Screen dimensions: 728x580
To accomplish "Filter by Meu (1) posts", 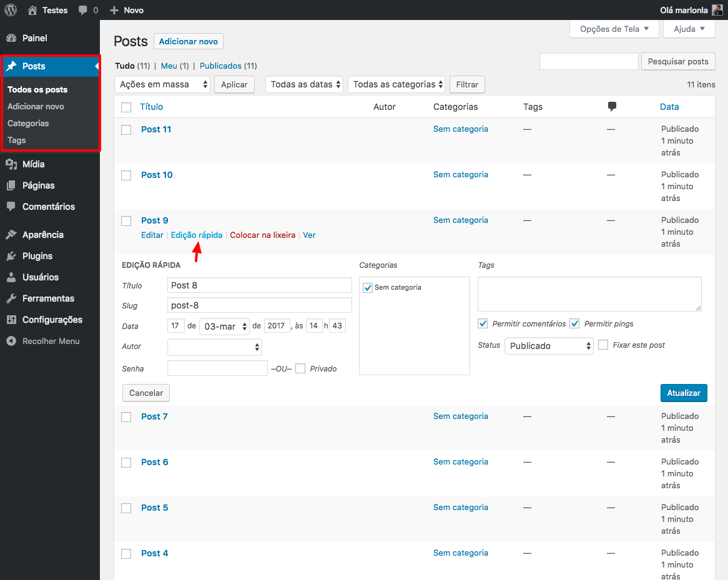I will (175, 66).
